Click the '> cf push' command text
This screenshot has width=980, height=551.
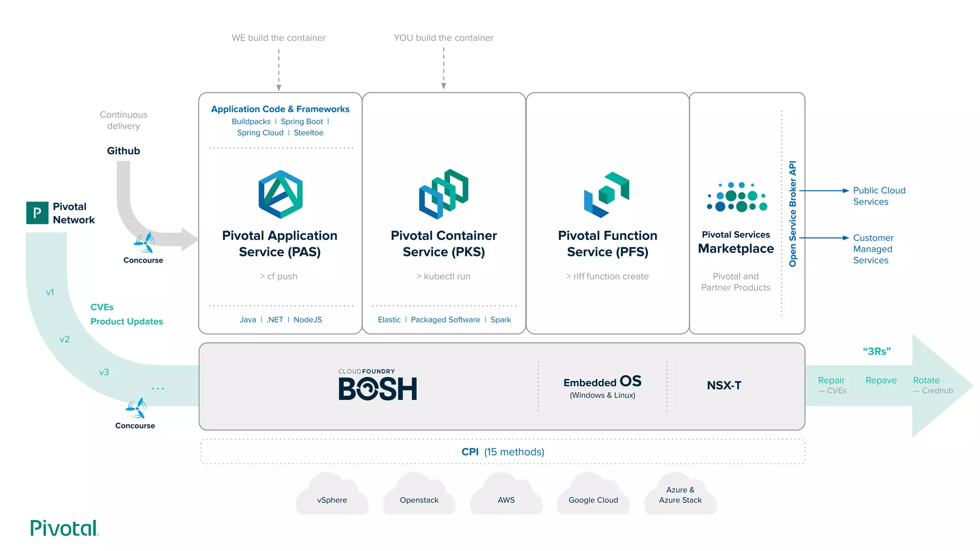click(278, 276)
